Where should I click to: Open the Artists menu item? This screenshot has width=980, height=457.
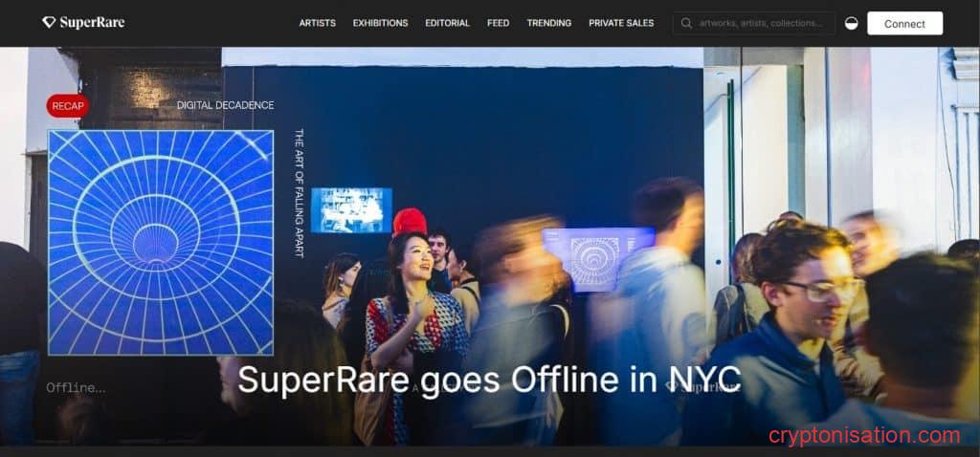click(x=317, y=23)
